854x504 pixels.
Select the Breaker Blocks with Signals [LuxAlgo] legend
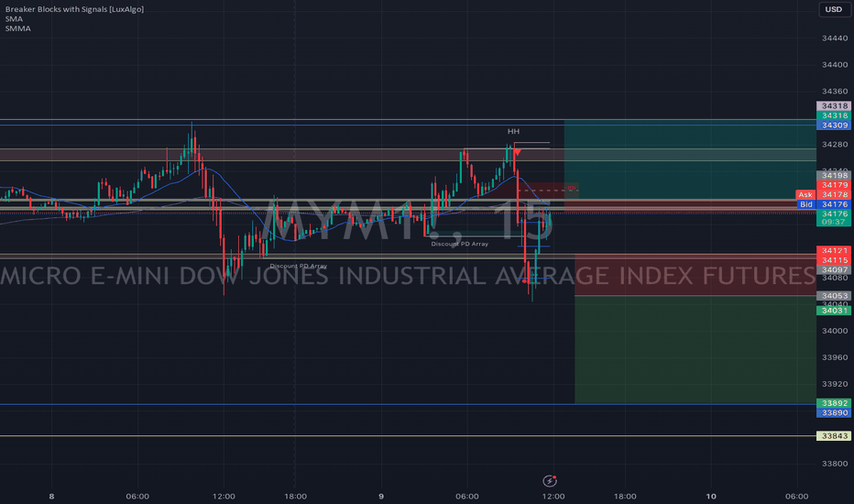pos(74,9)
